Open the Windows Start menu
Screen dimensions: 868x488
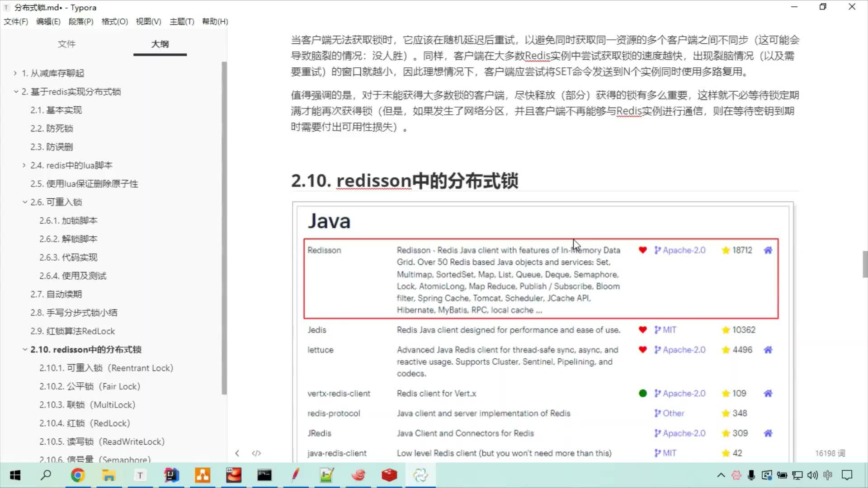pos(15,475)
